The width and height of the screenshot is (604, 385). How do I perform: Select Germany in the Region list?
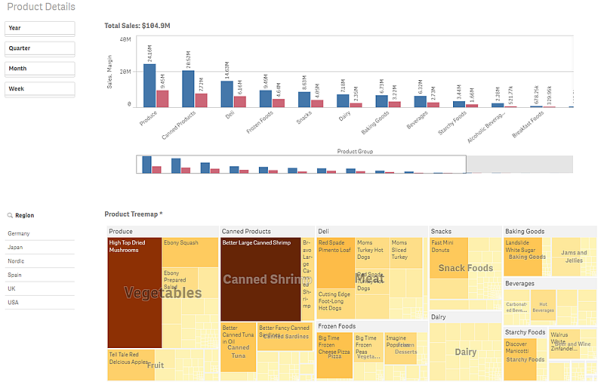pyautogui.click(x=40, y=234)
